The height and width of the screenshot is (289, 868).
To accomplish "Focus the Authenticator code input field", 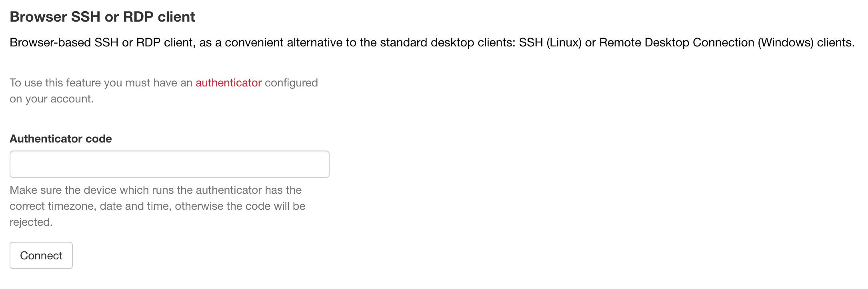I will [169, 164].
